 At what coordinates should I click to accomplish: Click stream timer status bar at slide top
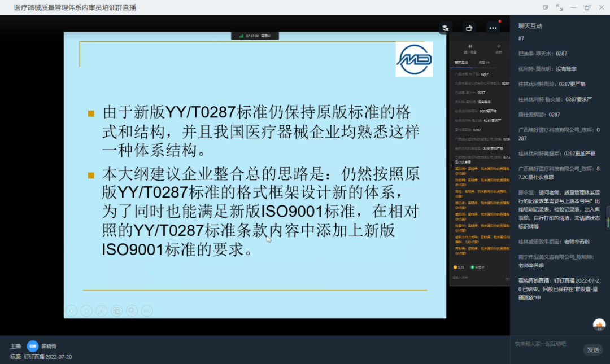[x=255, y=36]
